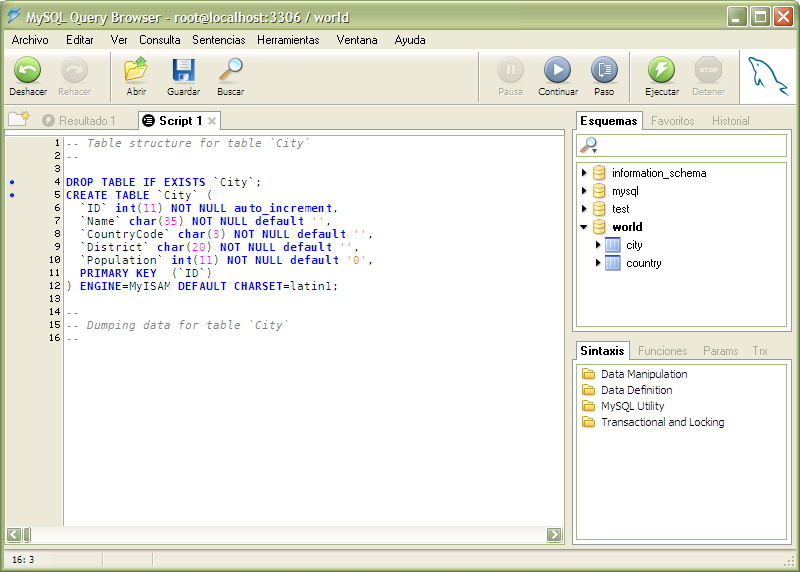
Task: Click the Abrir open folder icon
Action: (x=136, y=70)
